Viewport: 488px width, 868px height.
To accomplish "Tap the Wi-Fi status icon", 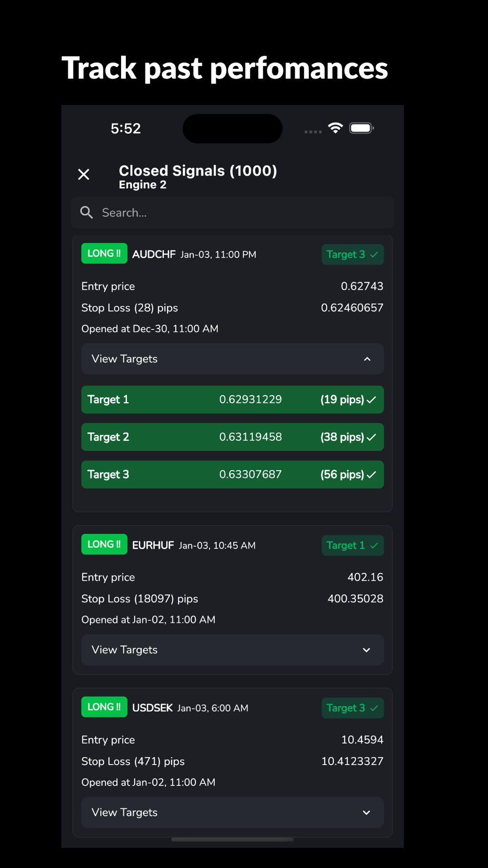I will [335, 128].
